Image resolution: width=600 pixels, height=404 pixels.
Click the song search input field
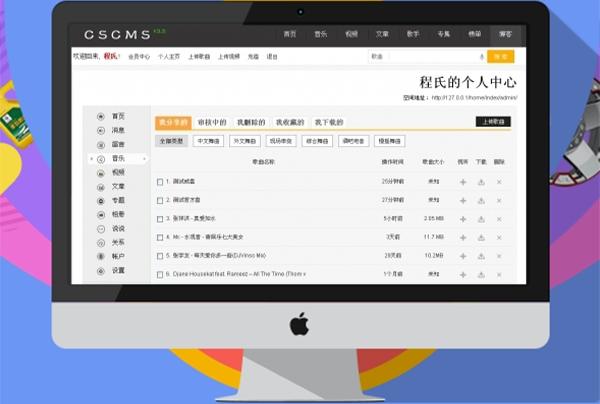point(420,57)
